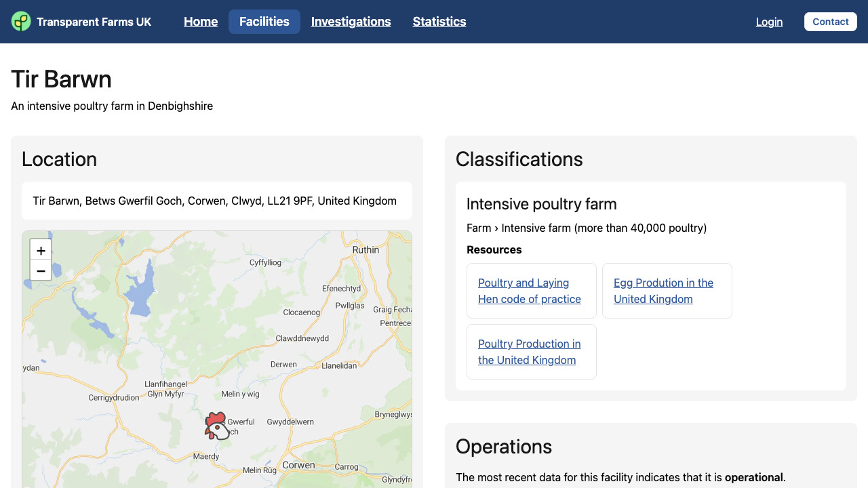Click the Login link
Image resolution: width=868 pixels, height=488 pixels.
769,22
